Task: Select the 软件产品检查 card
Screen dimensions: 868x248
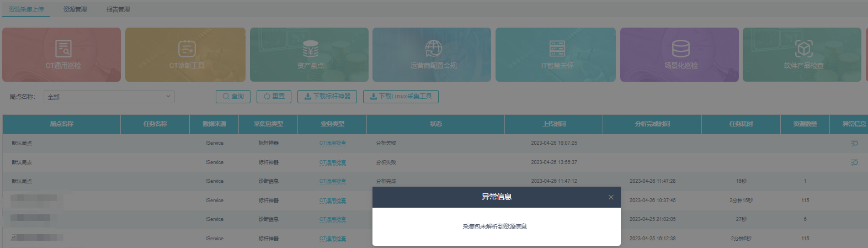Action: pyautogui.click(x=802, y=55)
